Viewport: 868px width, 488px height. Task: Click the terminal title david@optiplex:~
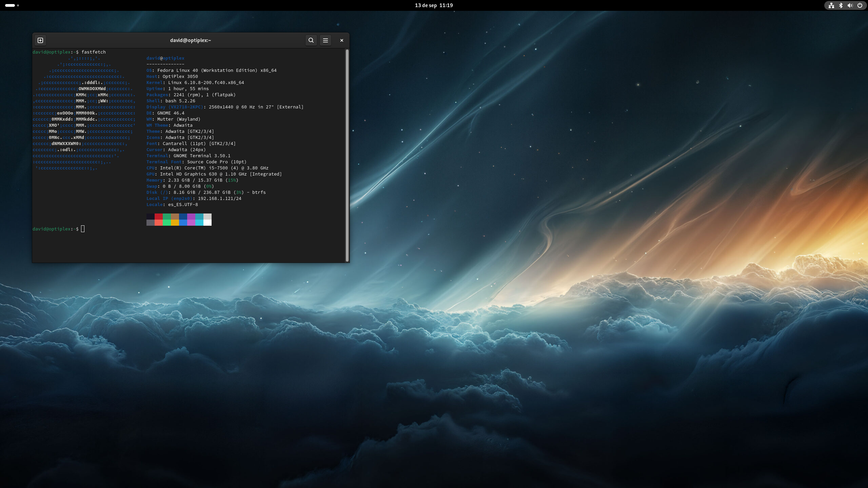[191, 40]
